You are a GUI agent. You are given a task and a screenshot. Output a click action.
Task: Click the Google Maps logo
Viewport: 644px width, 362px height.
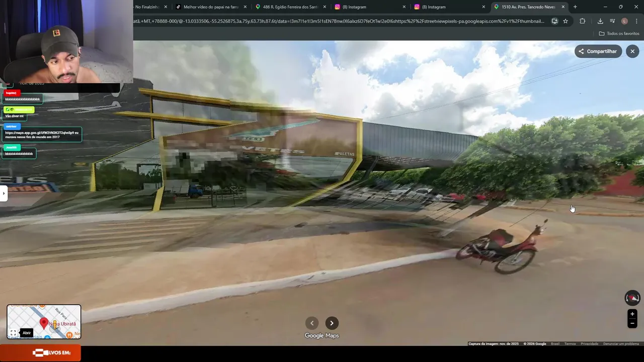point(321,336)
